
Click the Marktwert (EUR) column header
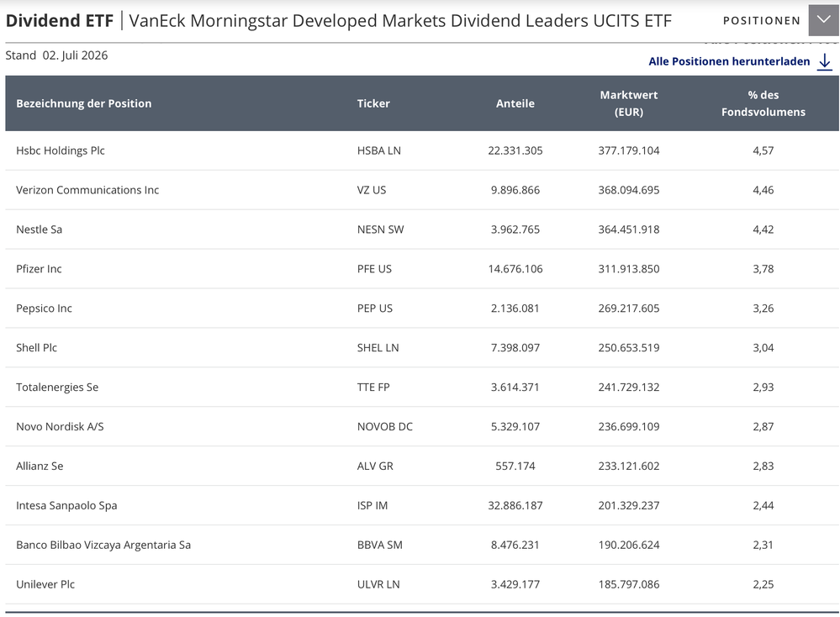pos(629,103)
